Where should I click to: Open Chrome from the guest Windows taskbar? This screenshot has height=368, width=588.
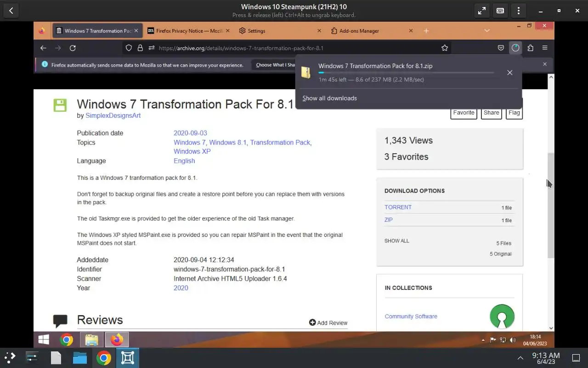(67, 340)
